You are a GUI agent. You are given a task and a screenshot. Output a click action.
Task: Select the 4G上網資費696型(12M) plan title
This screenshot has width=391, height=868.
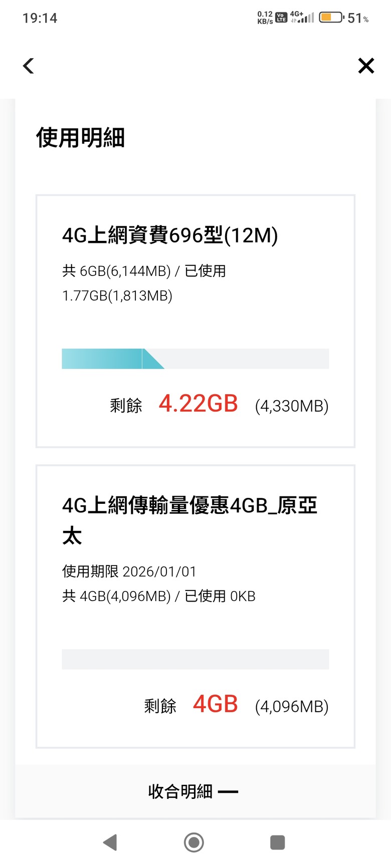coord(170,235)
